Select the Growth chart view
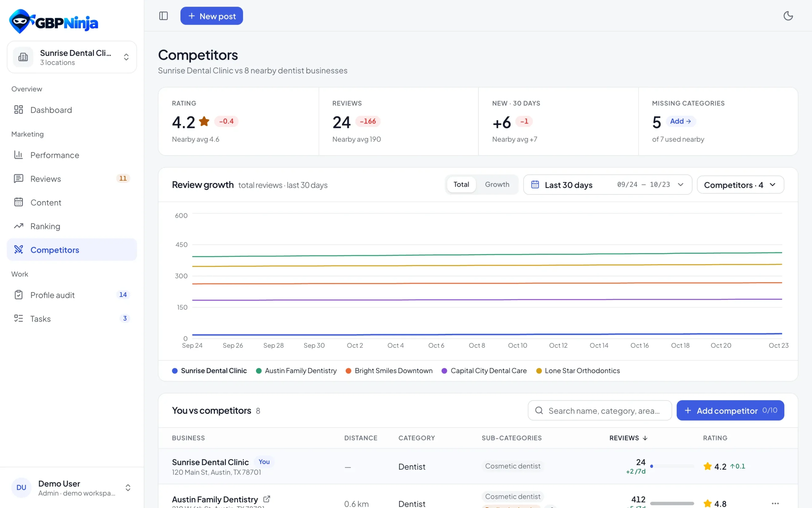This screenshot has width=812, height=508. coord(497,184)
